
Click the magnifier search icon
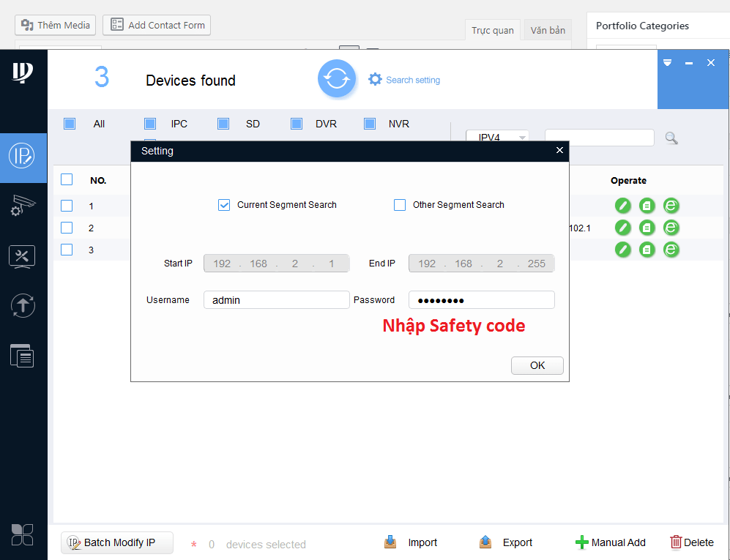[671, 138]
